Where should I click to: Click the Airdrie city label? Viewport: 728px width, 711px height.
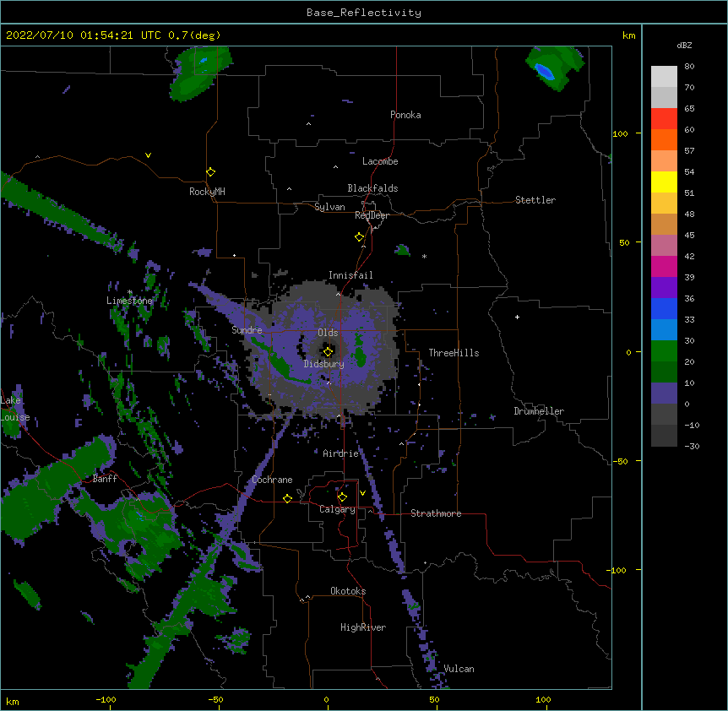[341, 453]
